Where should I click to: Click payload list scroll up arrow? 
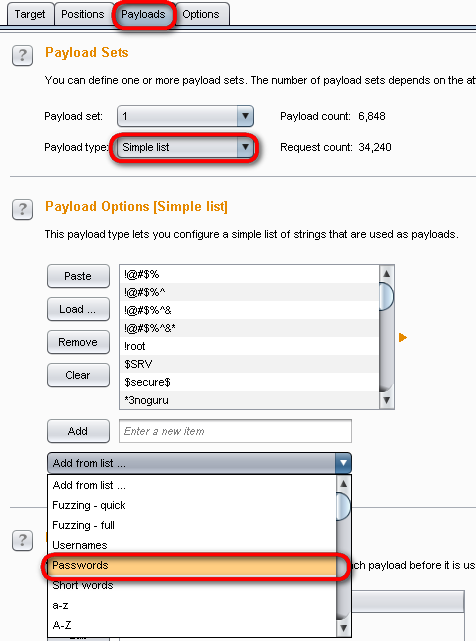(x=386, y=273)
